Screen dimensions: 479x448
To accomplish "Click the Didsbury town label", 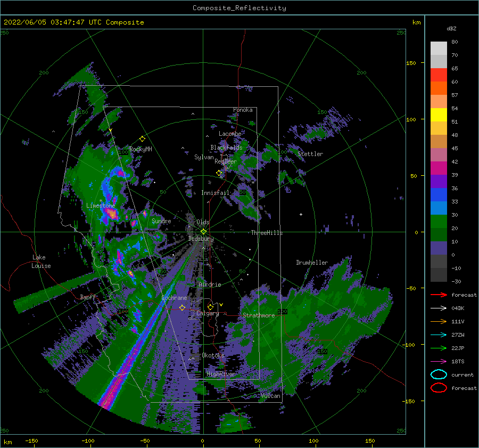I will [201, 239].
